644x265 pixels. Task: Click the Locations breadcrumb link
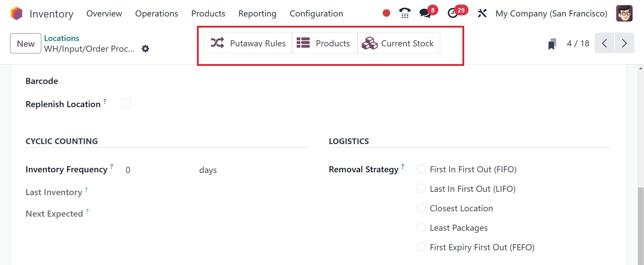[61, 38]
